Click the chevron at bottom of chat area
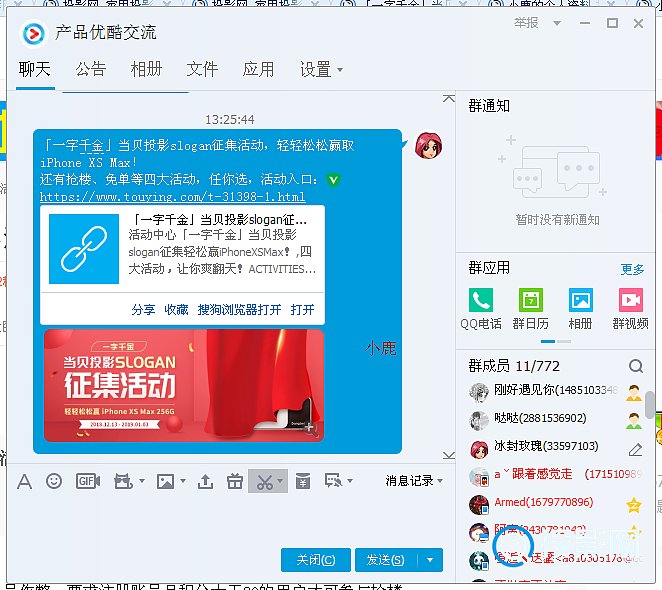This screenshot has height=590, width=662. click(x=449, y=455)
